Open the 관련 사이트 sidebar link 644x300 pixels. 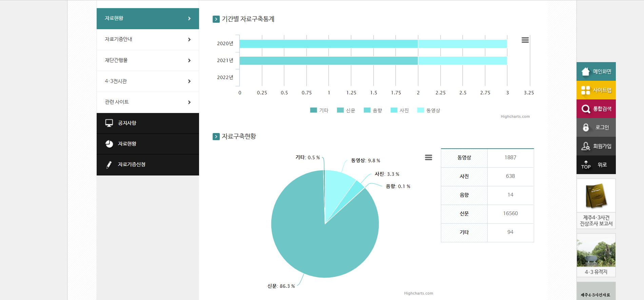click(x=117, y=102)
